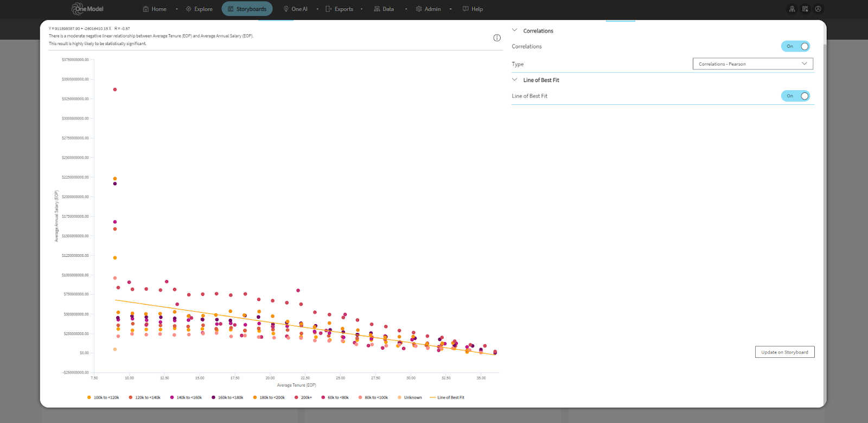Turn off the Correlations toggle
Image resolution: width=868 pixels, height=423 pixels.
pos(795,47)
